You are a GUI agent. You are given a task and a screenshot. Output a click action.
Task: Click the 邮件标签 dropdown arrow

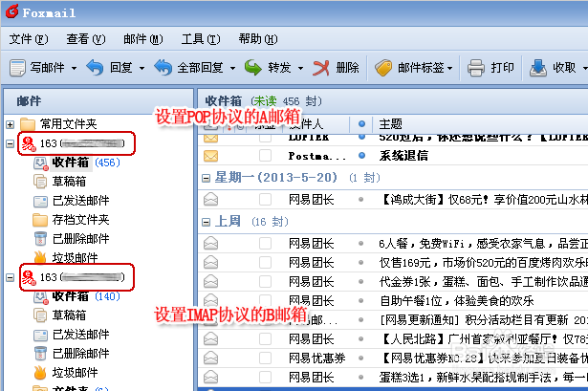450,68
